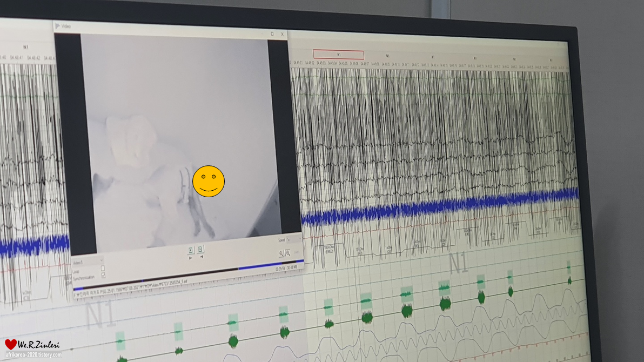
Task: Open the Speed dropdown
Action: 294,239
